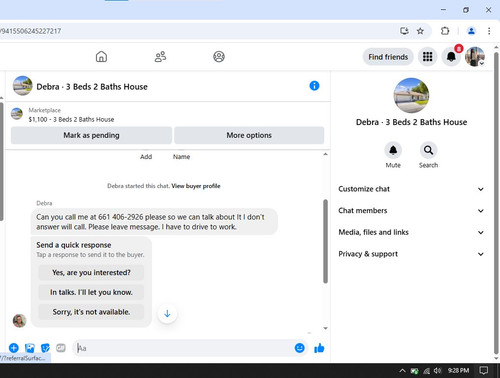This screenshot has height=378, width=500.
Task: Open the GIF picker icon
Action: pyautogui.click(x=61, y=348)
